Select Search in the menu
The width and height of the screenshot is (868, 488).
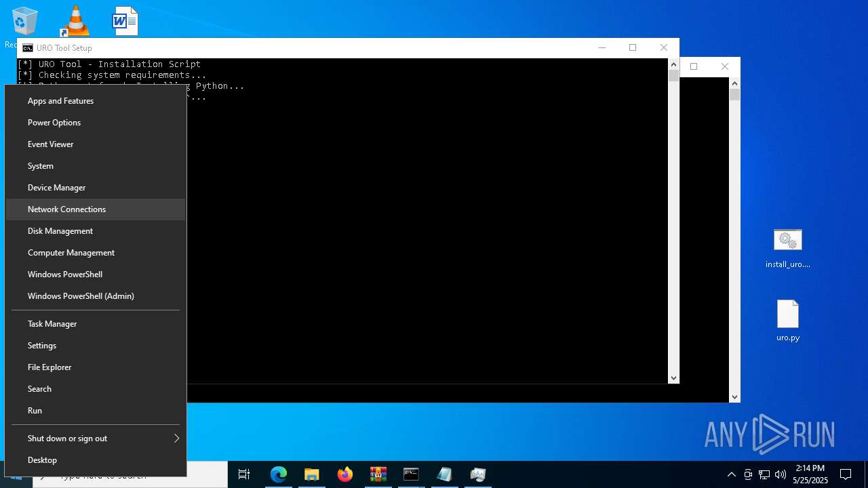coord(96,389)
